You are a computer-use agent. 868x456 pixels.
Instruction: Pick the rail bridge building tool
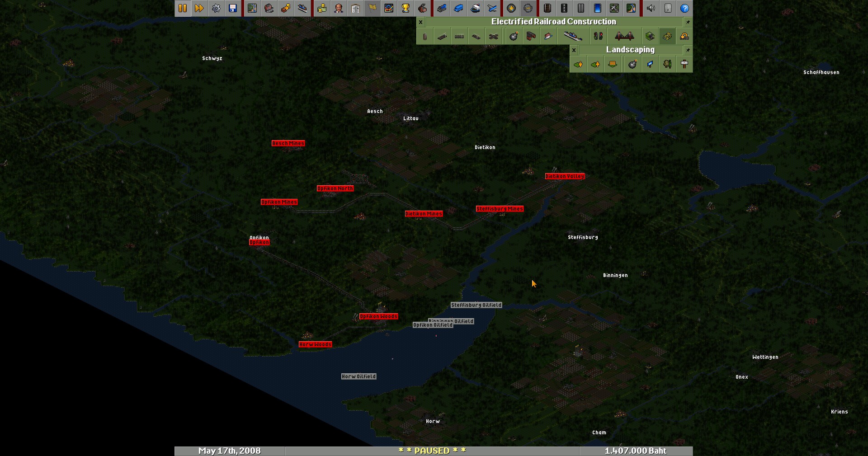[x=624, y=37]
